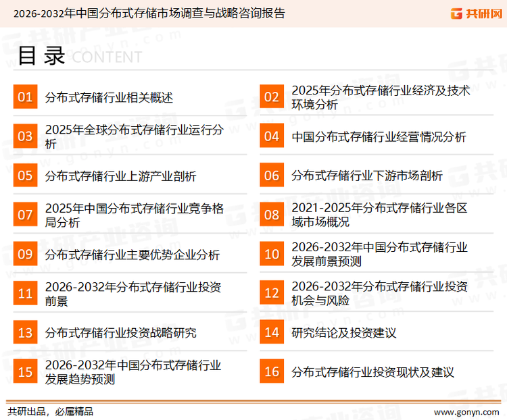Click the footer slogan 共研出品，必属精品

pos(51,412)
